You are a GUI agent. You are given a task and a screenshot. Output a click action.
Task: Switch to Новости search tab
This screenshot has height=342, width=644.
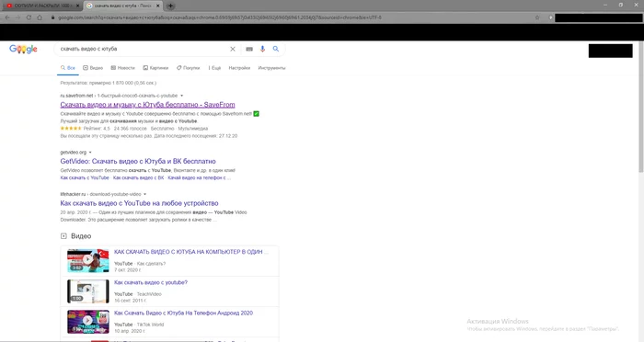click(x=122, y=68)
